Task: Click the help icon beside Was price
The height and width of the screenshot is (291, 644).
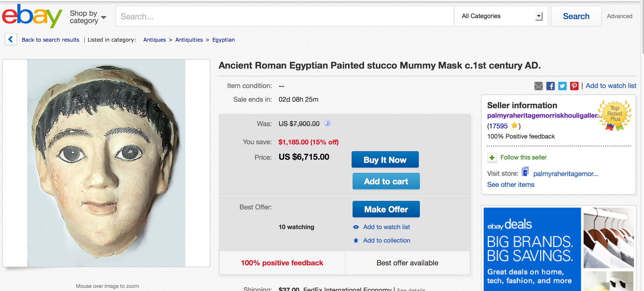Action: pyautogui.click(x=327, y=123)
